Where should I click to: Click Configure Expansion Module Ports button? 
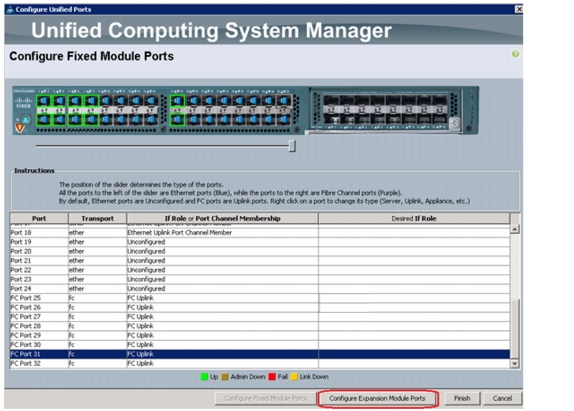377,398
